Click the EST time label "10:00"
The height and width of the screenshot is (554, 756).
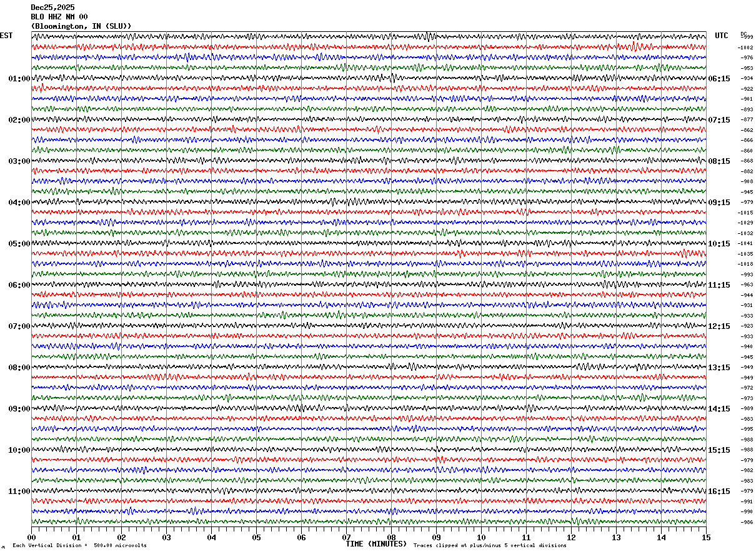click(x=19, y=450)
